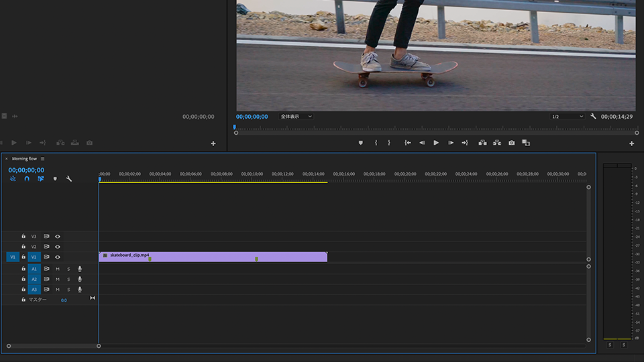Open playback resolution 1/2 dropdown
644x362 pixels.
click(x=567, y=117)
